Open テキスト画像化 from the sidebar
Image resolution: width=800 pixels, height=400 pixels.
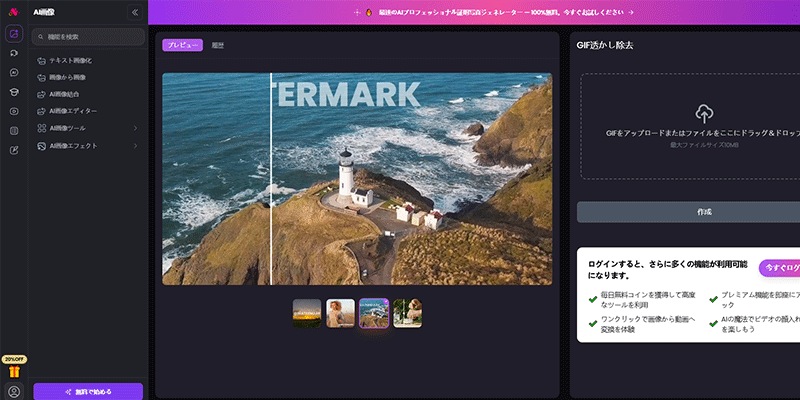click(70, 60)
